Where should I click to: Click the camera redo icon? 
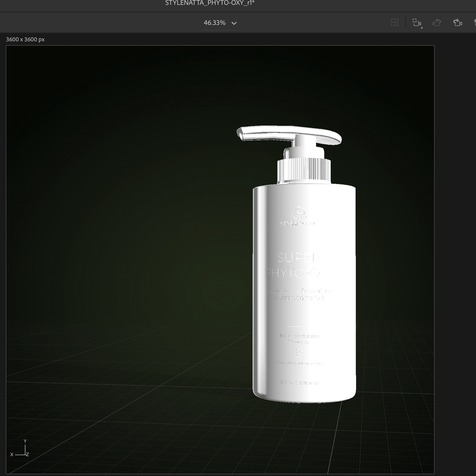(x=458, y=23)
